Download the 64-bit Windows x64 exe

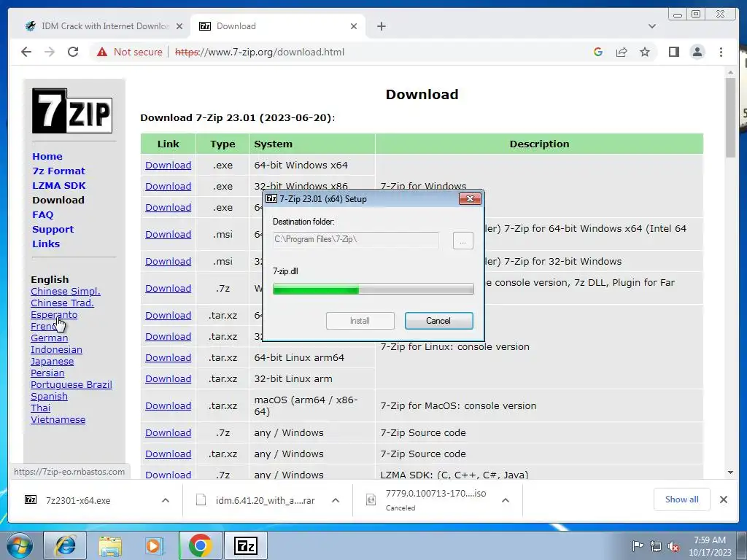pos(169,166)
